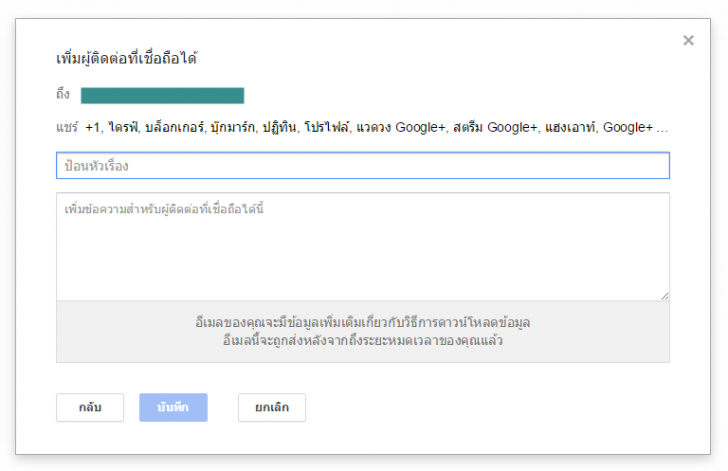Screen dimensions: 728x471
Task: Click the ถึง recipient label
Action: tap(63, 94)
